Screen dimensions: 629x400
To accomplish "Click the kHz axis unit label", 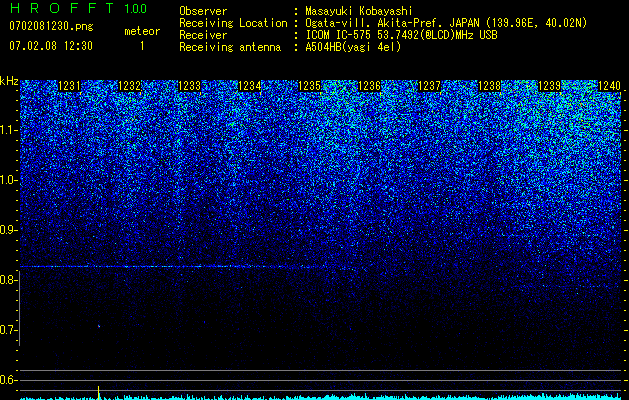I will click(9, 81).
